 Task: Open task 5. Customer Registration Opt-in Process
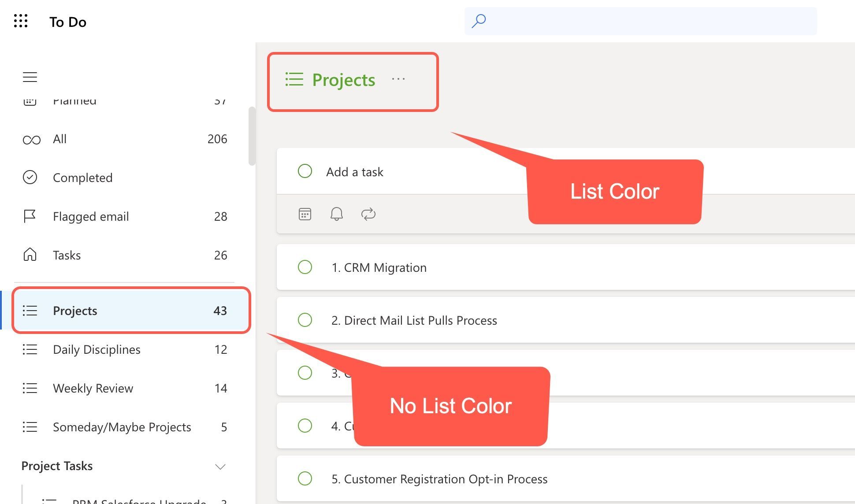point(566,478)
